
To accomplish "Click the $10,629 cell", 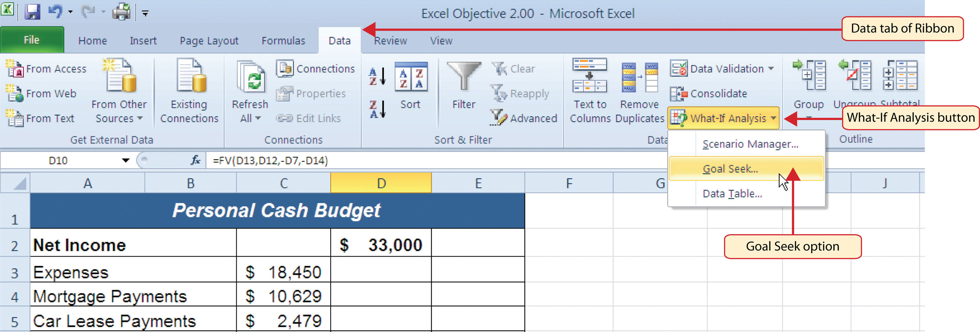I will 284,294.
